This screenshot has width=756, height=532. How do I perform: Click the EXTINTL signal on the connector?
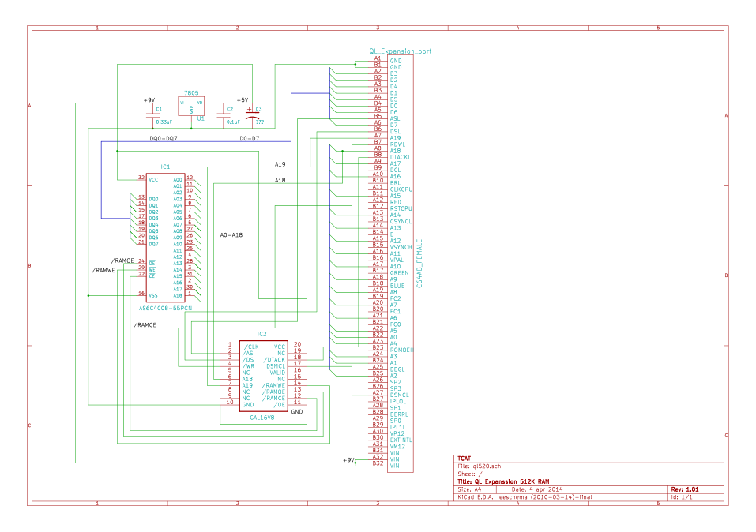[x=401, y=440]
